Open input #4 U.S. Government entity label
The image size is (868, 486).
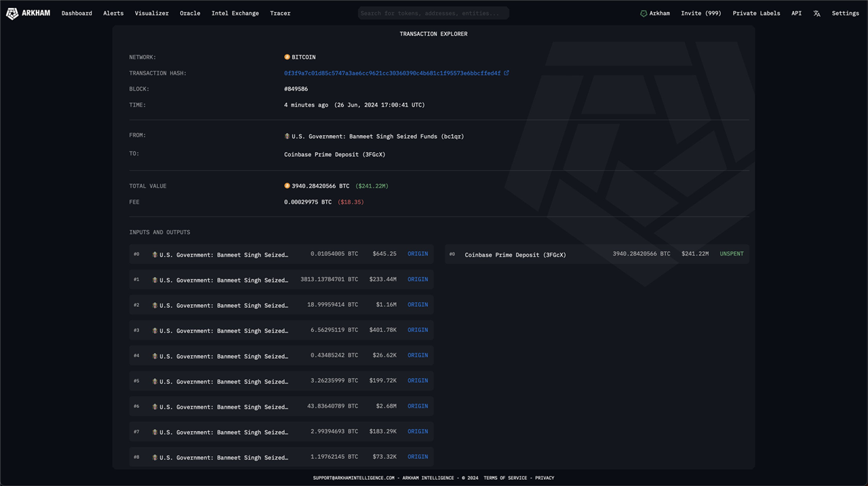coord(224,356)
